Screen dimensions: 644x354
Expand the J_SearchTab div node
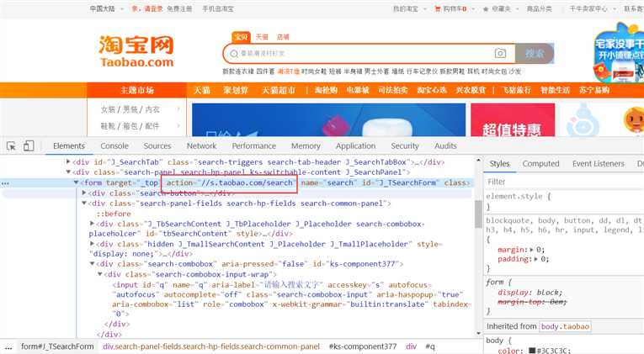click(x=68, y=162)
